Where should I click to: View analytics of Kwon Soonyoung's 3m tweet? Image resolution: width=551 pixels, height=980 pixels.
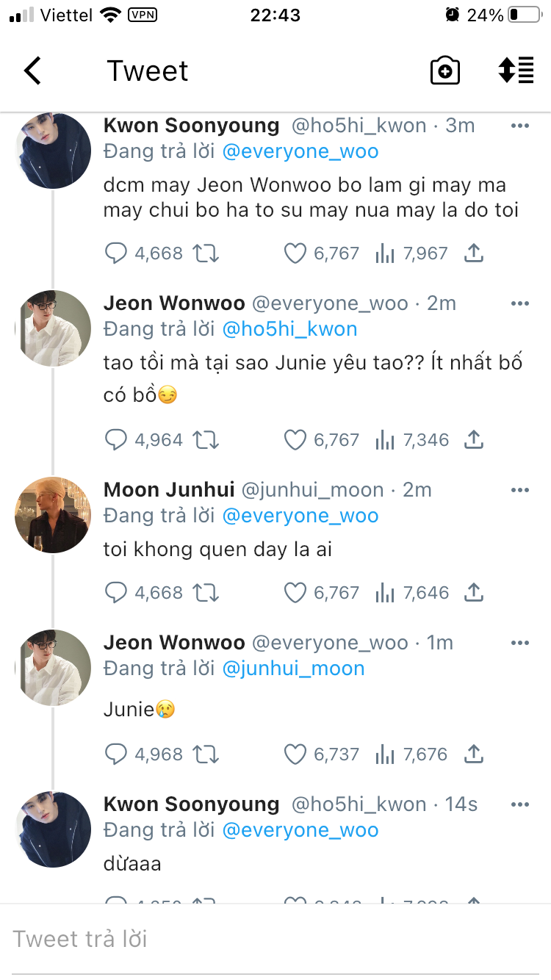(385, 253)
